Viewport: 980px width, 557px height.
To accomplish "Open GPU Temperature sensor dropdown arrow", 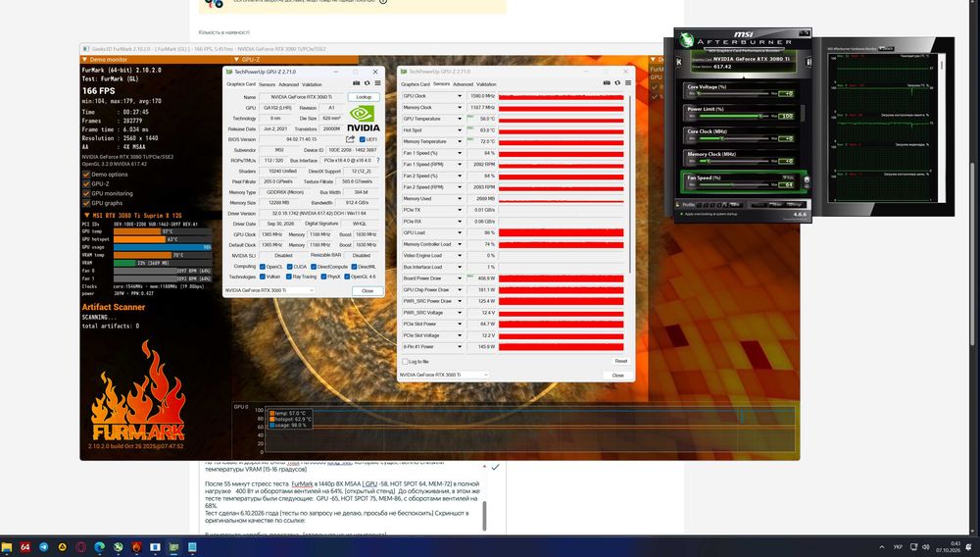I will (x=460, y=119).
